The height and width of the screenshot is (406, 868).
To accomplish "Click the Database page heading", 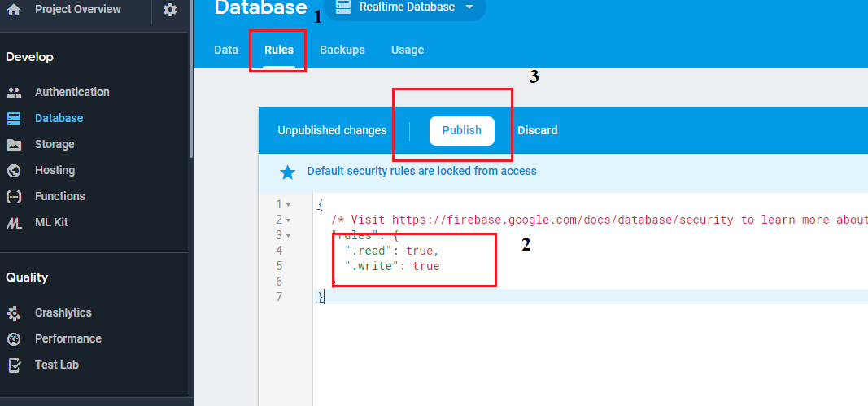I will click(260, 7).
